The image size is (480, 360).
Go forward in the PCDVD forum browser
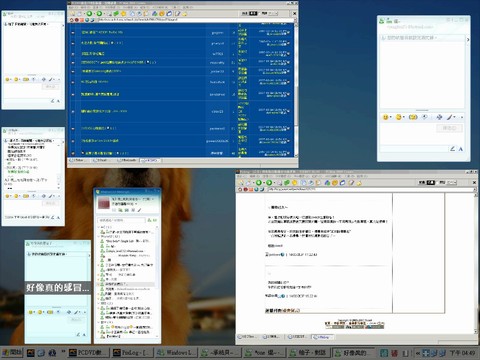pos(99,13)
